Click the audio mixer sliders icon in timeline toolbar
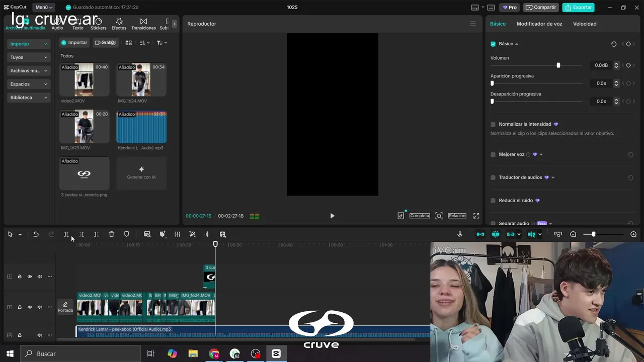 177,234
